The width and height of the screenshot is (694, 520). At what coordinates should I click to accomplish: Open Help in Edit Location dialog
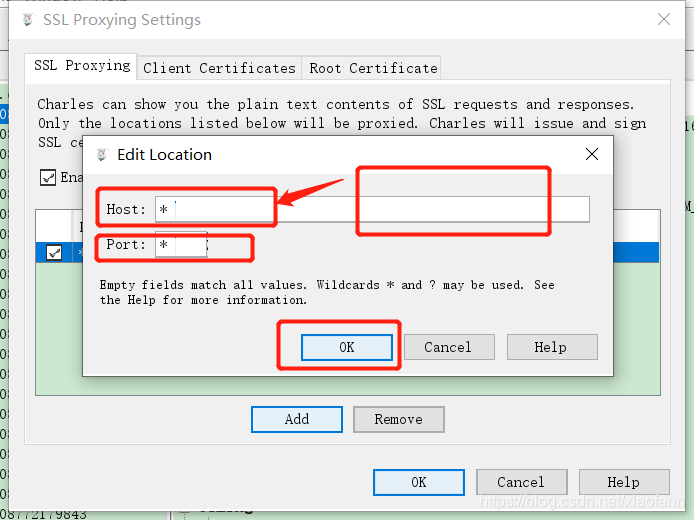tap(552, 347)
